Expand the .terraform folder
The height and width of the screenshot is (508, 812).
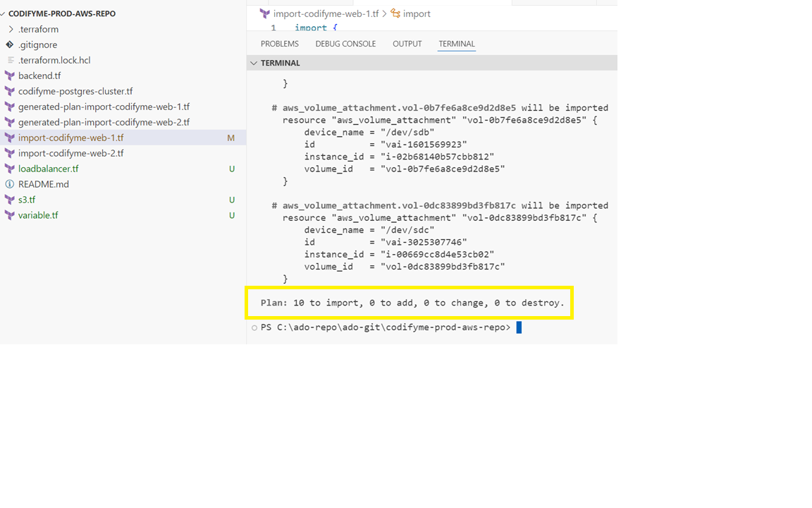point(11,29)
